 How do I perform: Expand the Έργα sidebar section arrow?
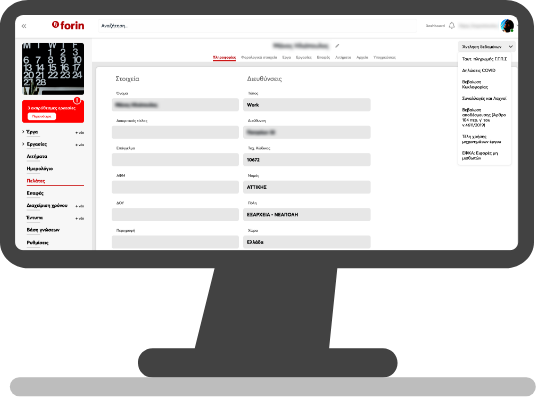23,132
